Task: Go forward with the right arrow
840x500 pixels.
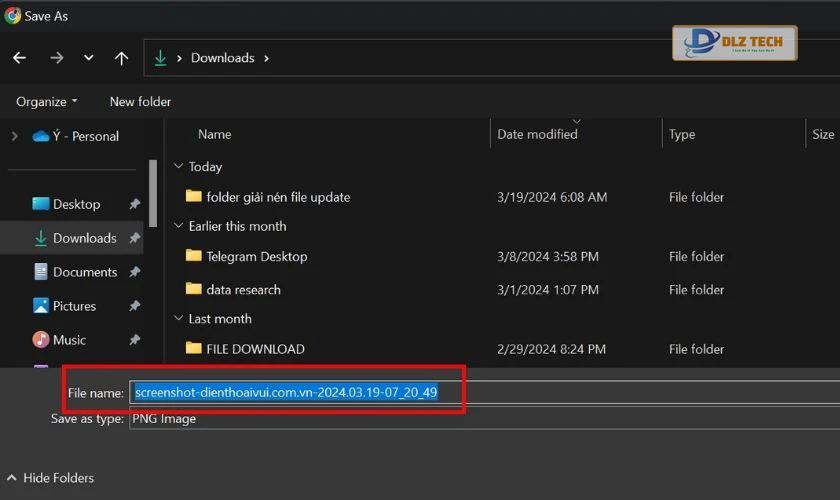Action: (57, 57)
